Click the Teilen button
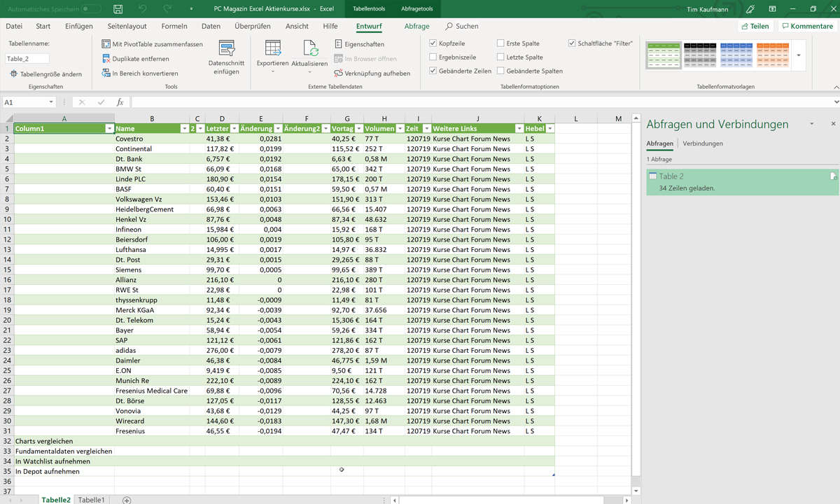Image resolution: width=840 pixels, height=504 pixels. tap(755, 26)
